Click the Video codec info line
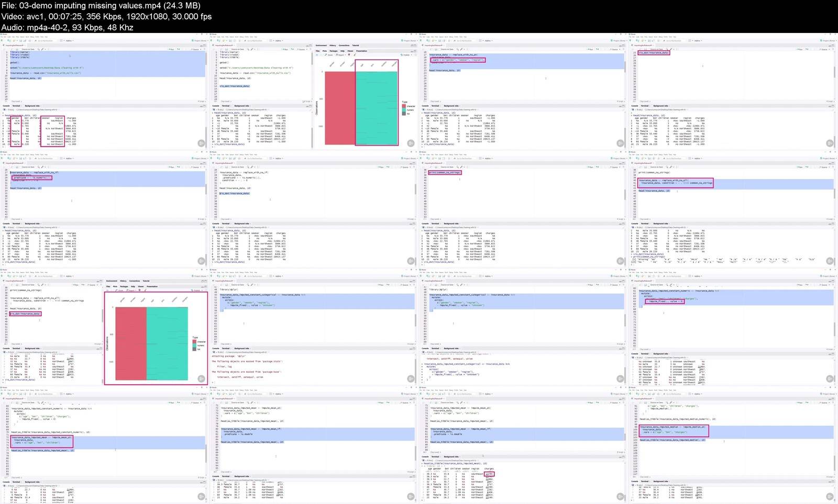 (x=106, y=16)
